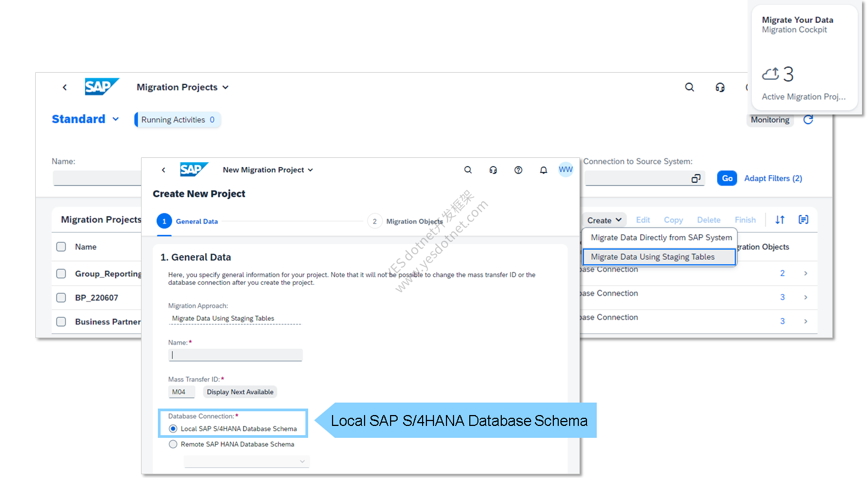
Task: Choose Migrate Data Directly from SAP System
Action: coord(661,238)
